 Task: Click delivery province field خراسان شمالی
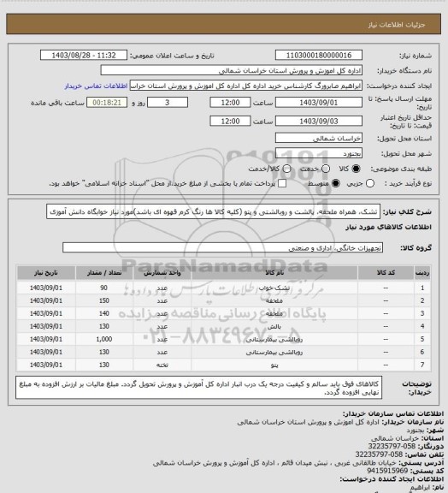point(319,138)
